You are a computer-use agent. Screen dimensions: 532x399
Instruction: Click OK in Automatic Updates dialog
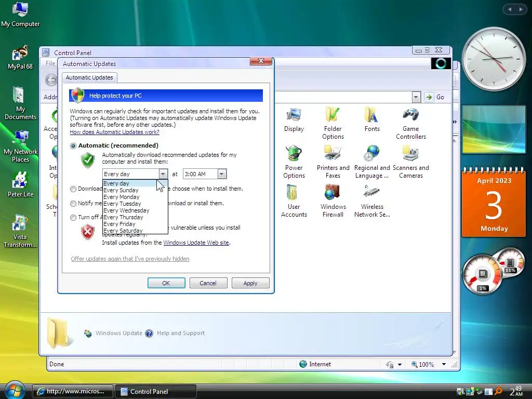(x=166, y=283)
